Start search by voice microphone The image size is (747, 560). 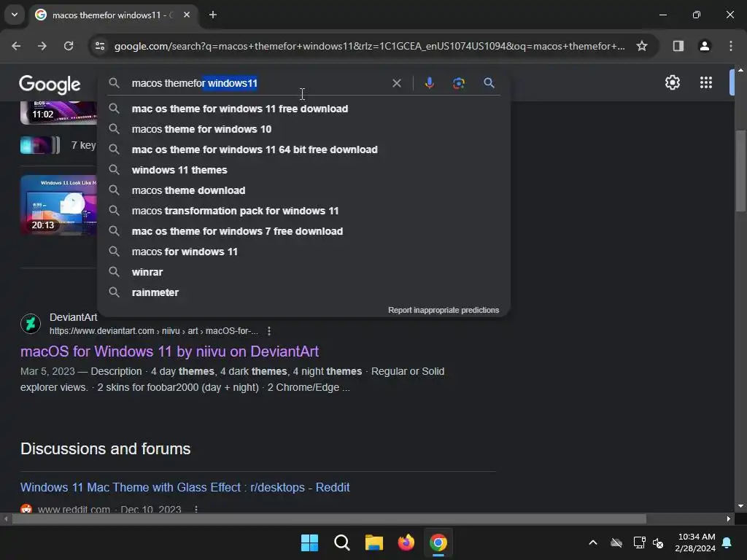(429, 83)
